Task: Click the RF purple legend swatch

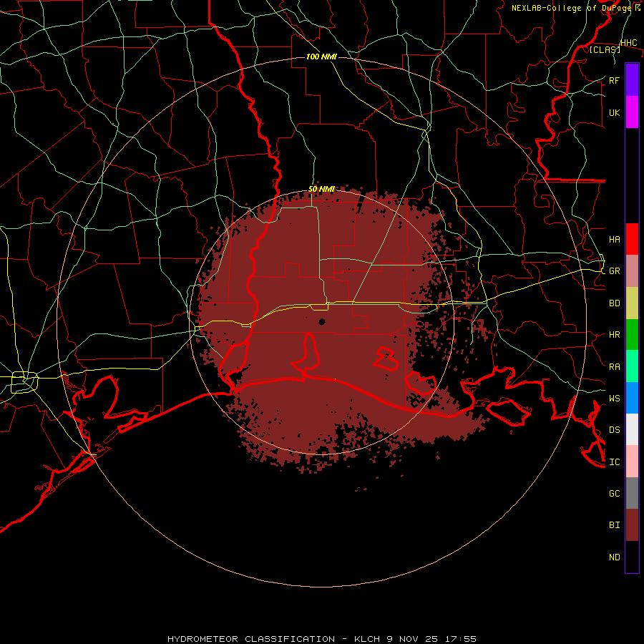Action: [632, 80]
